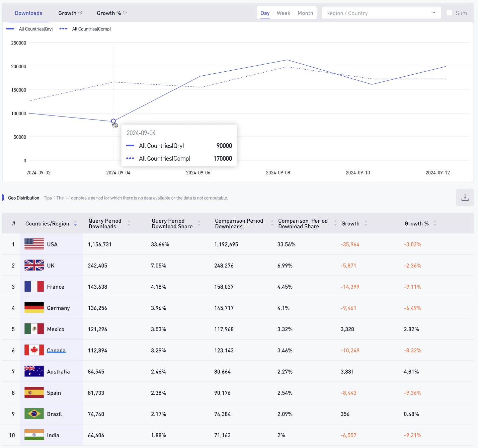The width and height of the screenshot is (478, 448).
Task: Click Australia growth percent 4.81%
Action: click(x=411, y=372)
